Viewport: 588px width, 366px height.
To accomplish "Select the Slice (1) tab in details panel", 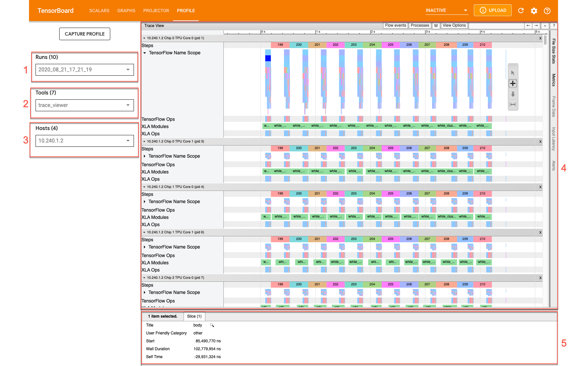I will (x=194, y=316).
